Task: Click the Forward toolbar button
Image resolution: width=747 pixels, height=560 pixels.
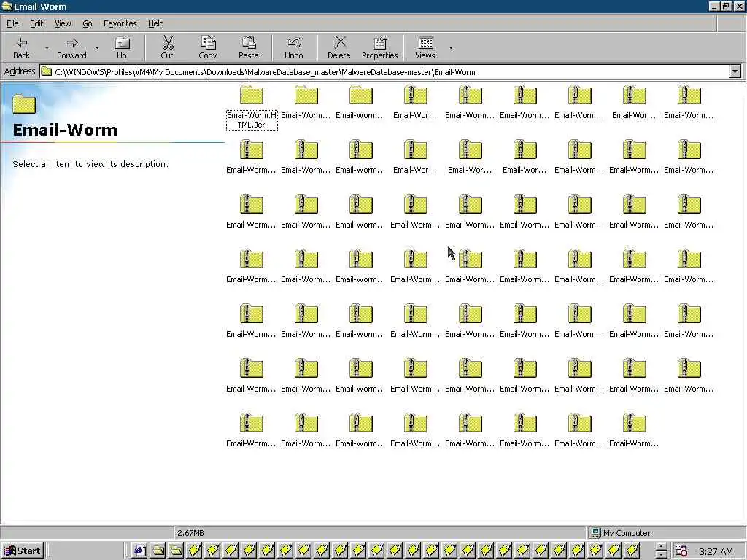Action: coord(72,47)
